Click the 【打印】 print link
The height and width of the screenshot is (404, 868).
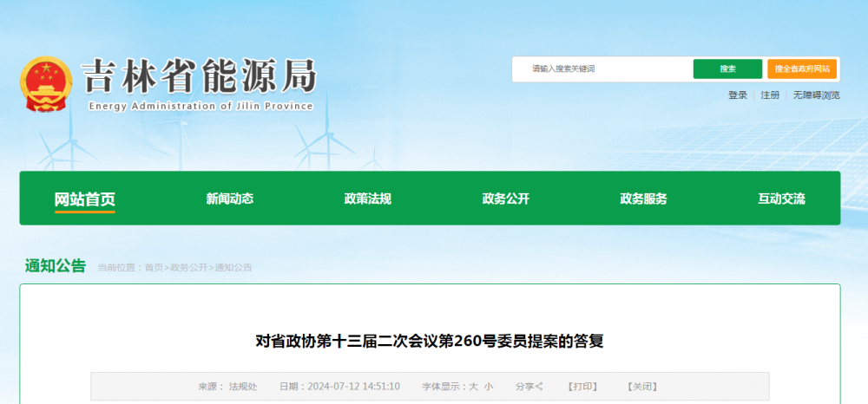coord(582,387)
